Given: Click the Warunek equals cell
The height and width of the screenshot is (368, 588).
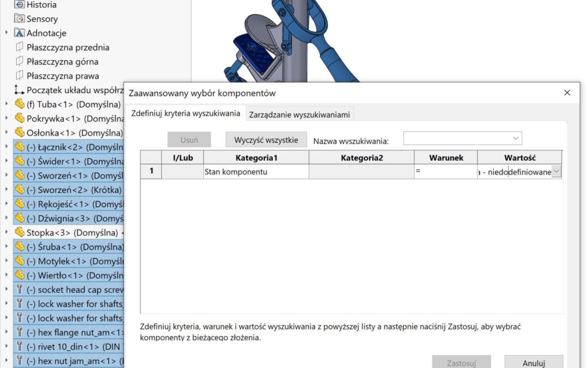Looking at the screenshot, I should coord(445,172).
